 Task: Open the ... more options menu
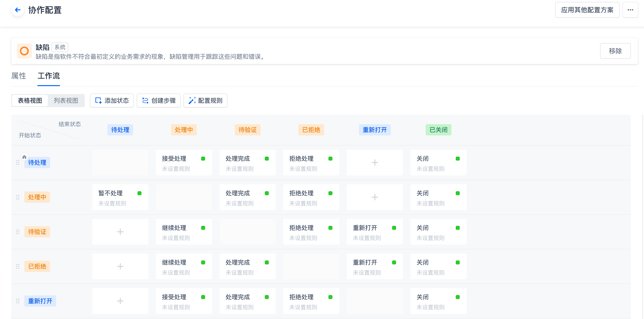pos(630,10)
